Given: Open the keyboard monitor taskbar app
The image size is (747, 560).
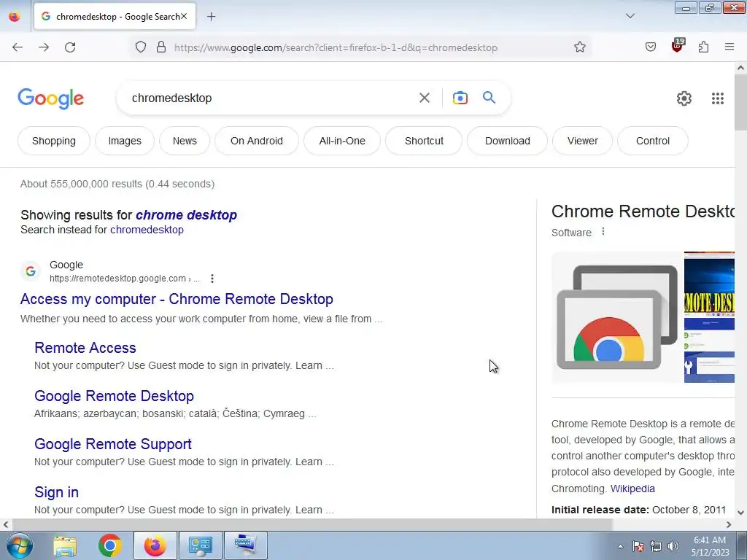Looking at the screenshot, I should [x=245, y=545].
